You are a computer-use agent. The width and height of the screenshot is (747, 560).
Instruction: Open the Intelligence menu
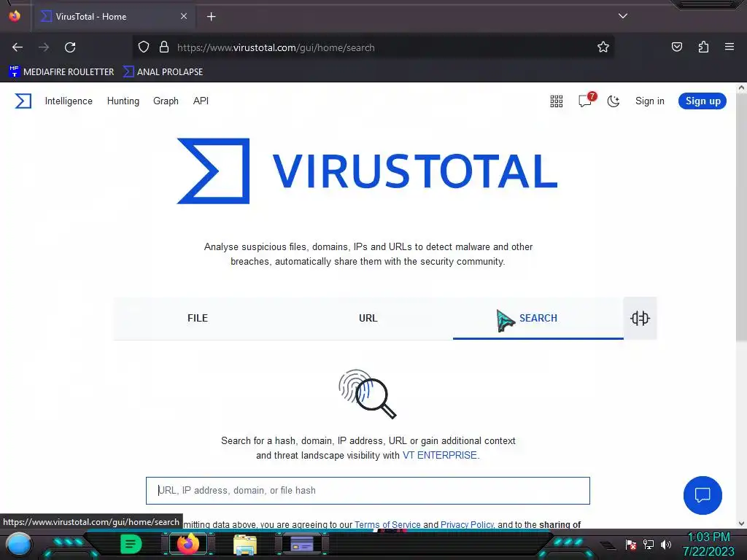pyautogui.click(x=69, y=101)
